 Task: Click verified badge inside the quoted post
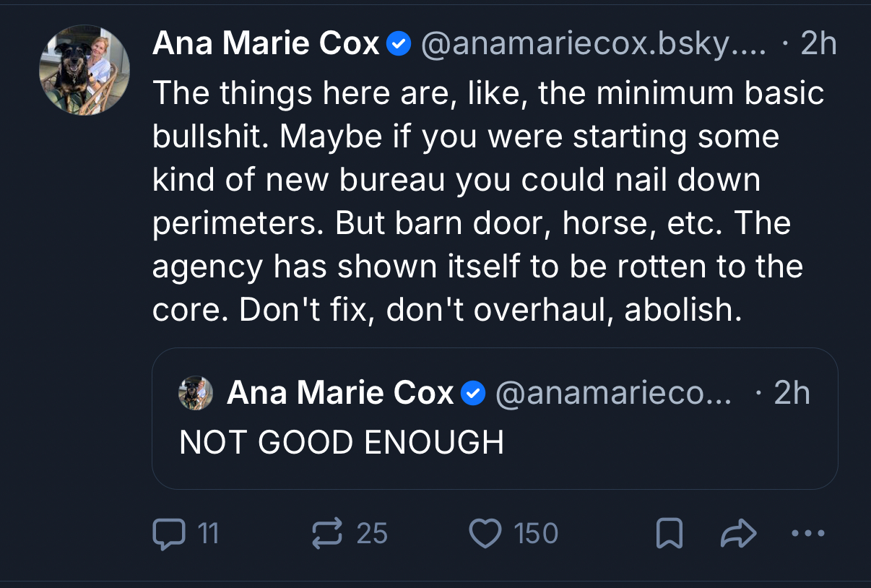pos(473,393)
